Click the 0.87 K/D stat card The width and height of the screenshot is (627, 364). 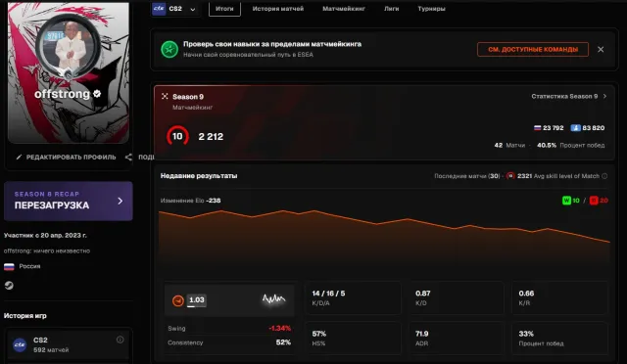[457, 297]
